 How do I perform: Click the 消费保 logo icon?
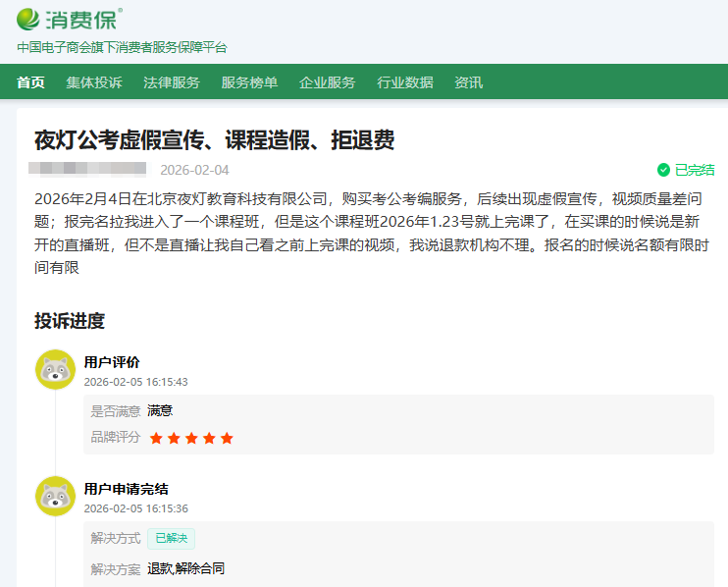[30, 19]
